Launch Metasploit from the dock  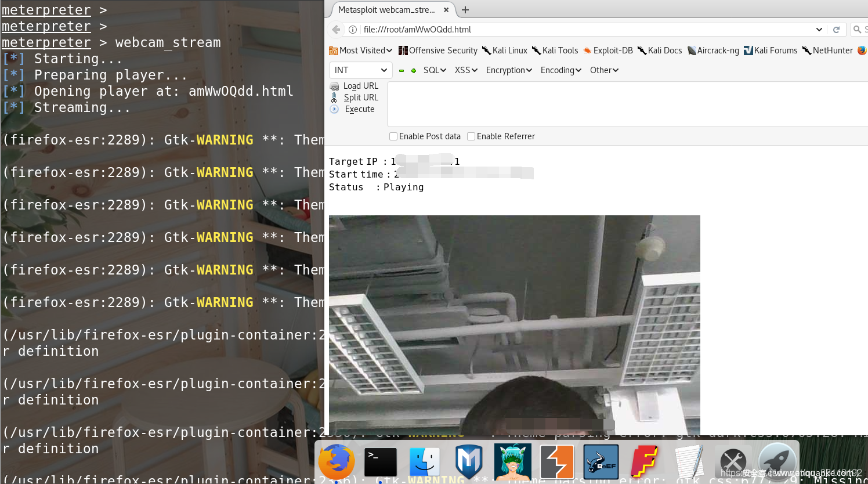click(x=469, y=462)
